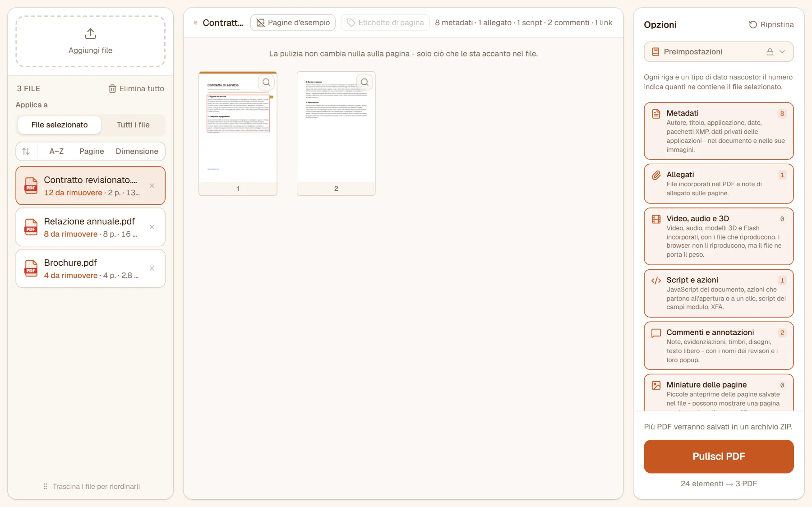Toggle the Metadati option card

point(719,131)
